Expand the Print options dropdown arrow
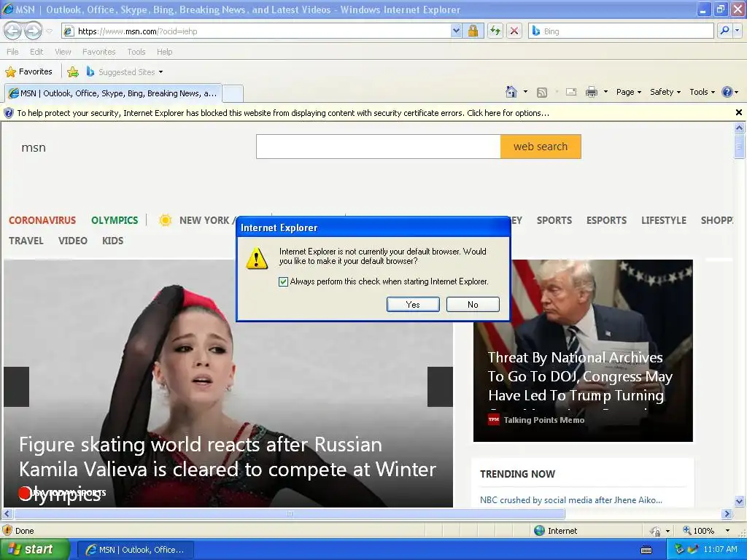 tap(605, 92)
